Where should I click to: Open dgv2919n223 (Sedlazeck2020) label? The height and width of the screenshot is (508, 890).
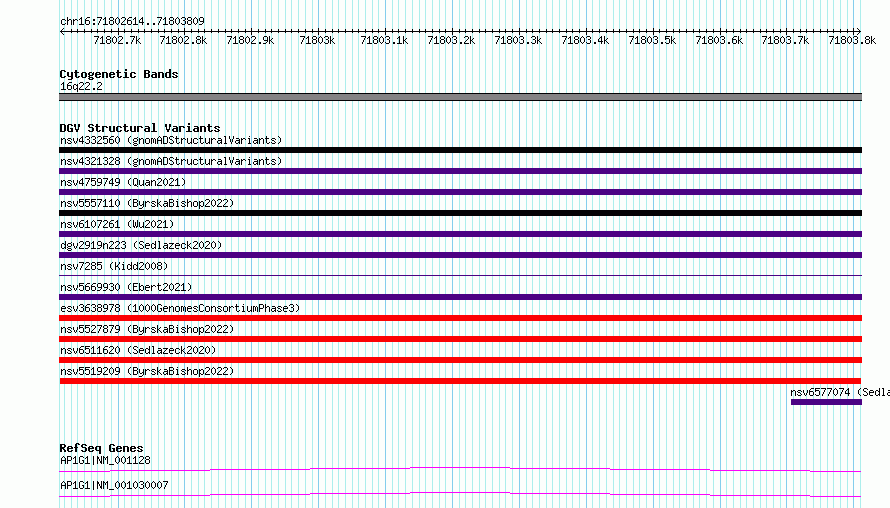pyautogui.click(x=141, y=245)
